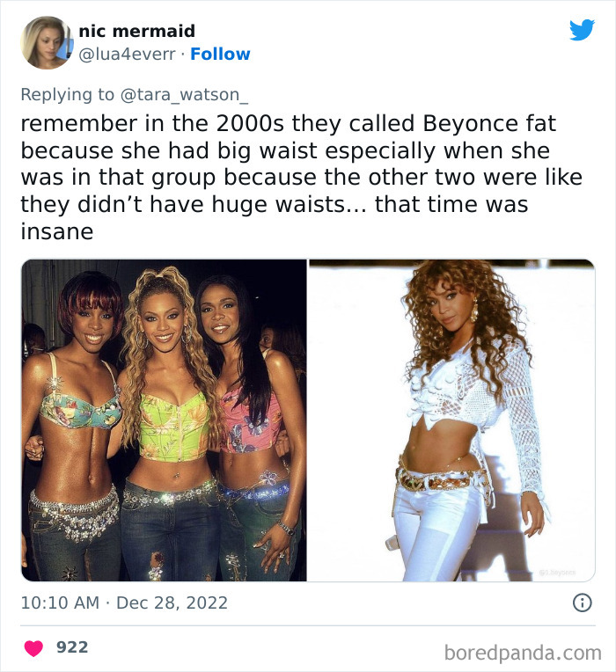Click the 'Replying to' label text

67,95
